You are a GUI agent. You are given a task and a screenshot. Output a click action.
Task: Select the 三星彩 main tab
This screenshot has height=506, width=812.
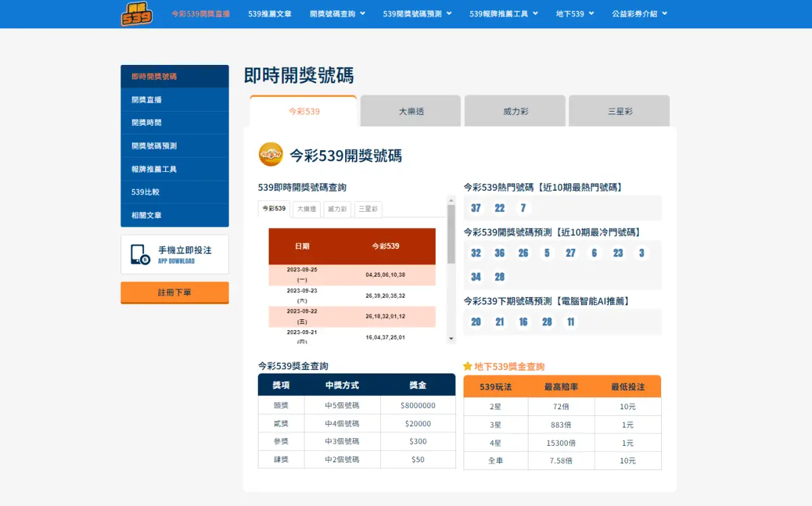(x=619, y=112)
